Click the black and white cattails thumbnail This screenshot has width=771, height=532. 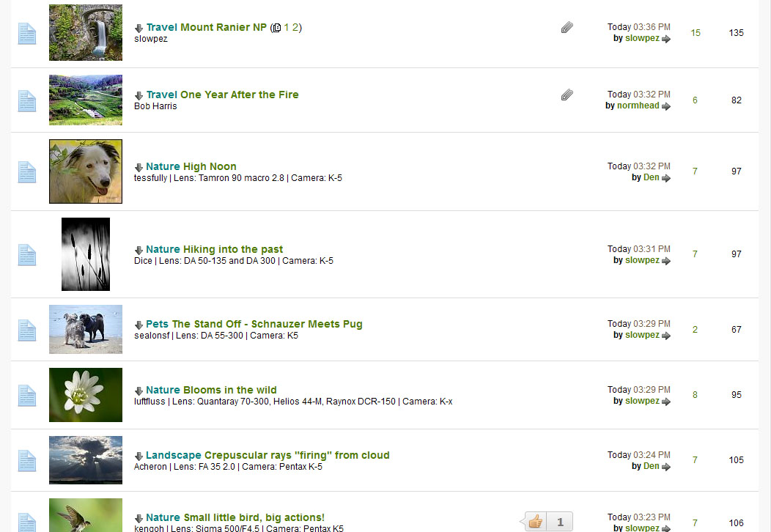(x=86, y=254)
